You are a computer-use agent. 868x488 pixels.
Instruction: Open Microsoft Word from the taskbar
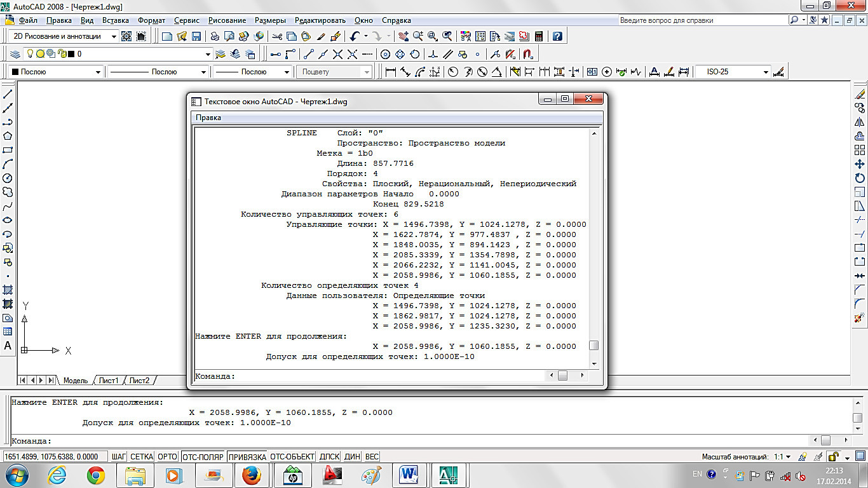pyautogui.click(x=409, y=475)
